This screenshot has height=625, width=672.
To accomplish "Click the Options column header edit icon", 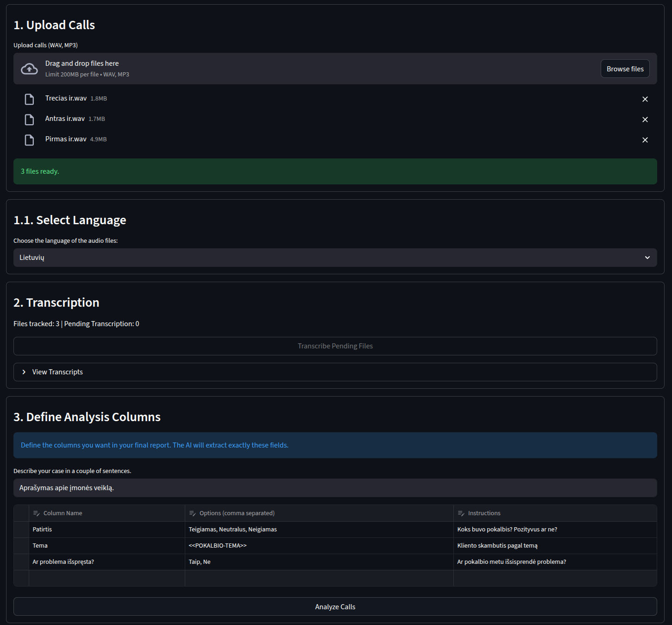I will coord(193,513).
